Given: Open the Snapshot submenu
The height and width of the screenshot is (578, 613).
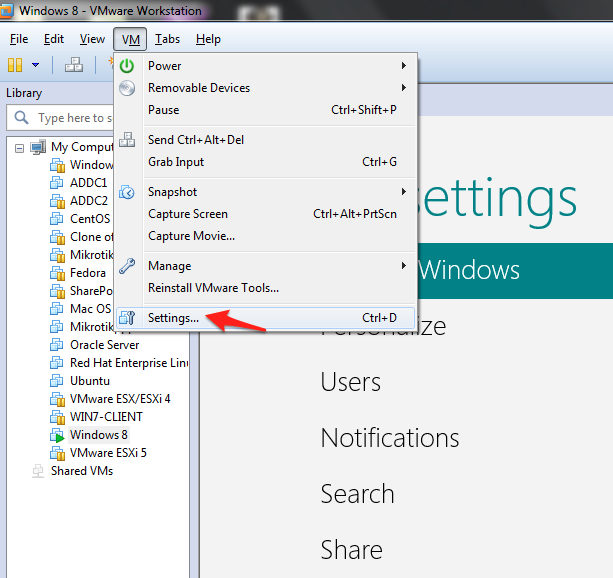Looking at the screenshot, I should 265,192.
